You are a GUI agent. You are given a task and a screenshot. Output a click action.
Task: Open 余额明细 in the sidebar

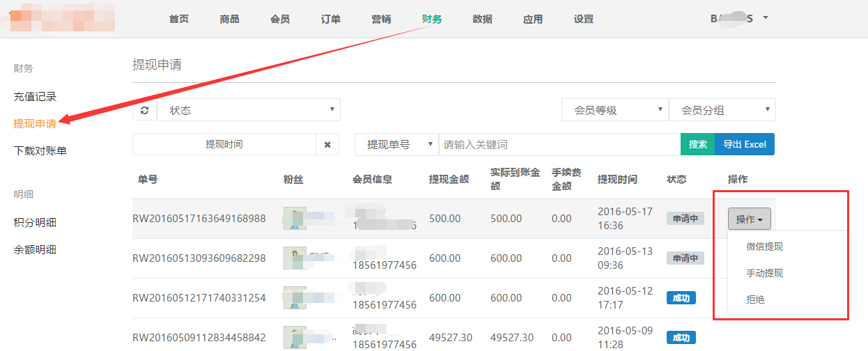pos(35,249)
